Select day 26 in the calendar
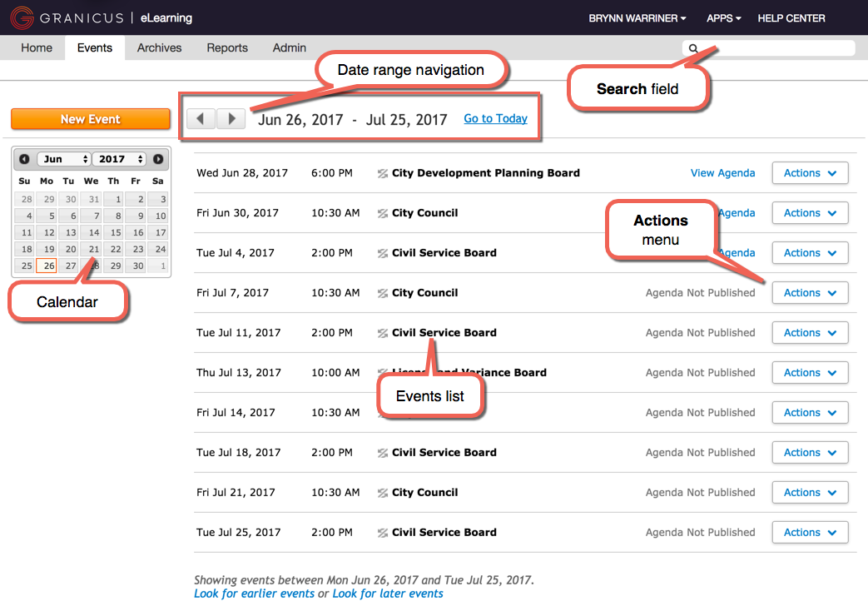Viewport: 868px width, 611px height. pyautogui.click(x=47, y=266)
